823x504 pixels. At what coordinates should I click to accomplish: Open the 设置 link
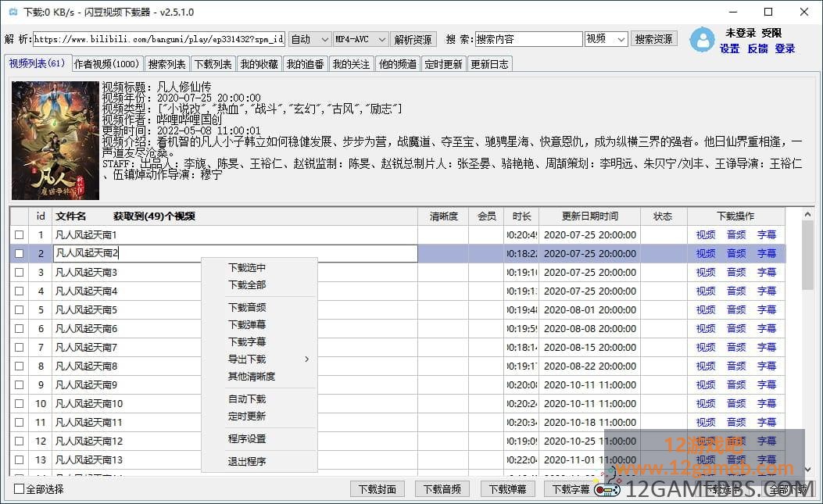pos(729,48)
